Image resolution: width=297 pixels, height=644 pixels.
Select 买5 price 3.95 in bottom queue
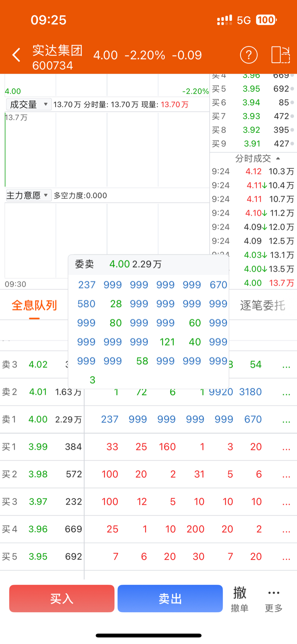click(x=38, y=556)
